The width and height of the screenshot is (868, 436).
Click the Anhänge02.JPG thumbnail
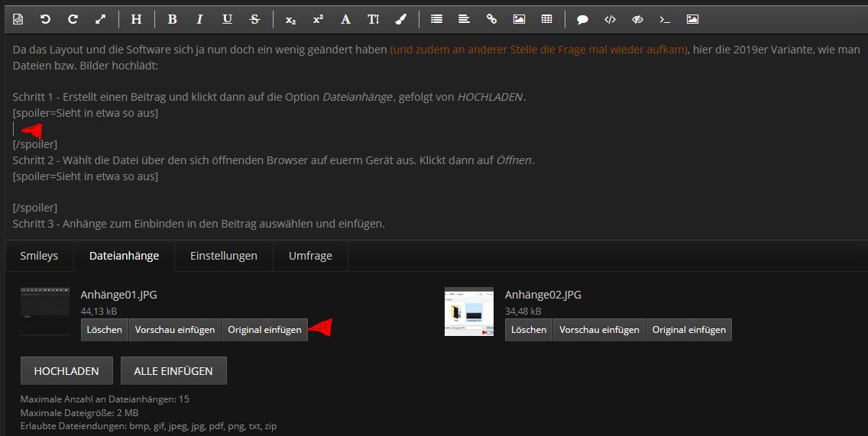pos(468,312)
